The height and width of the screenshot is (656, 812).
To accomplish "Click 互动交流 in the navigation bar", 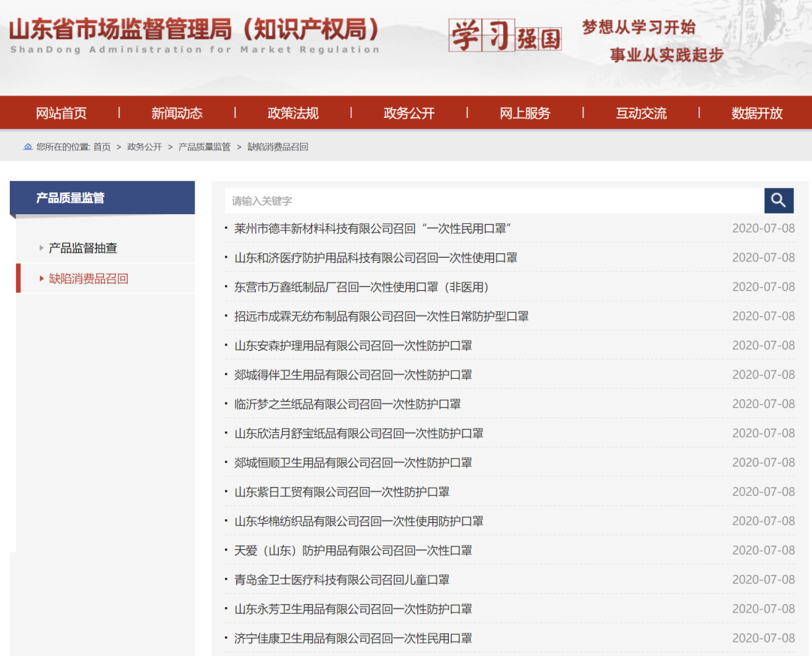I will (641, 113).
